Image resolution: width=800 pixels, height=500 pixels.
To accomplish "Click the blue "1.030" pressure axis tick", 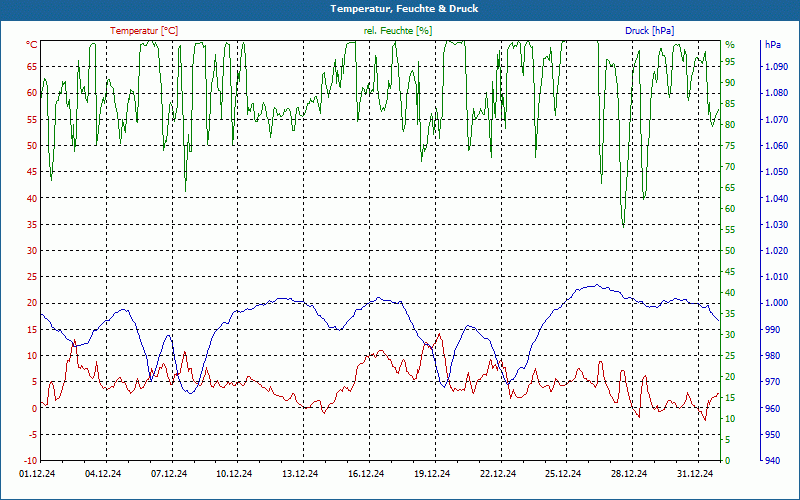I will click(x=777, y=224).
